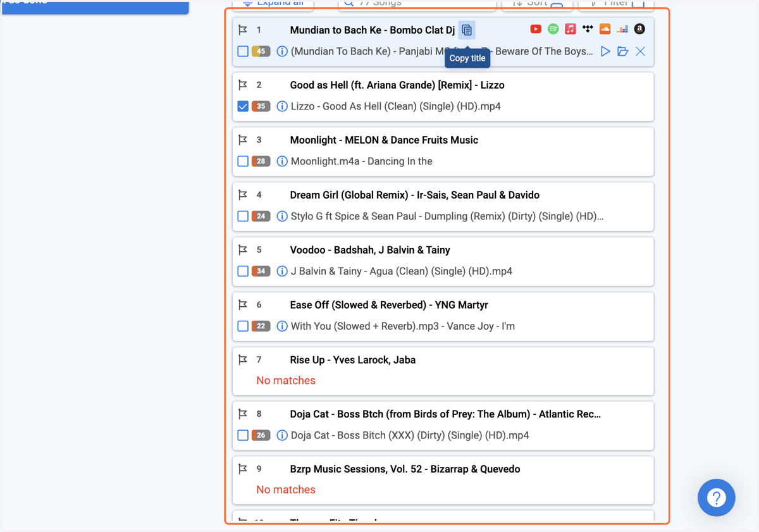Click With You (Slowed + Reverb).mp3 filename
This screenshot has width=759, height=532.
403,326
